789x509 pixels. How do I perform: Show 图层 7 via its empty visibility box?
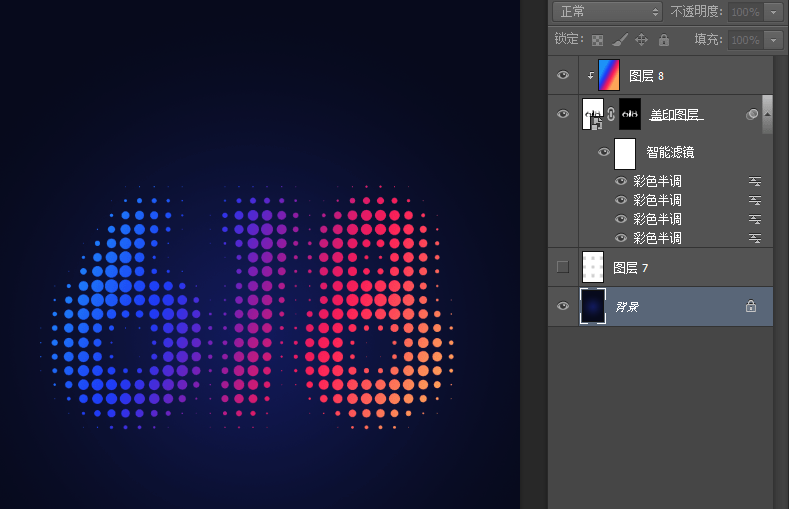point(563,267)
